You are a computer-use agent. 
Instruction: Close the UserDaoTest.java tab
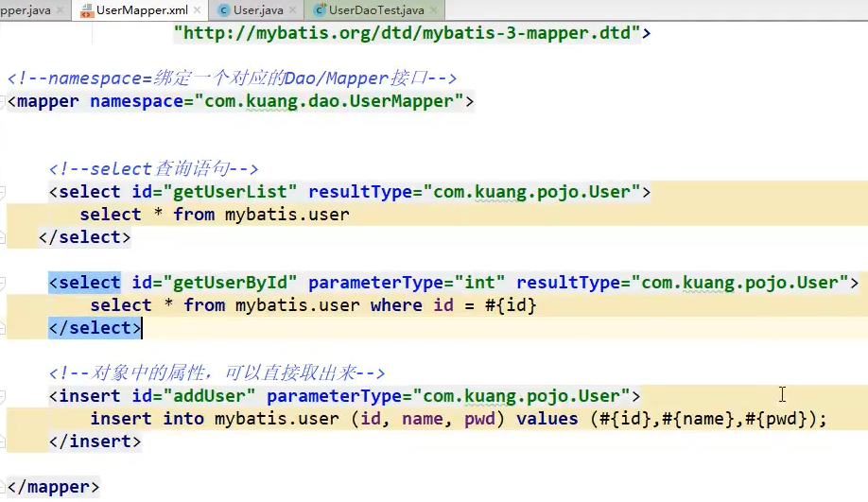tap(433, 10)
